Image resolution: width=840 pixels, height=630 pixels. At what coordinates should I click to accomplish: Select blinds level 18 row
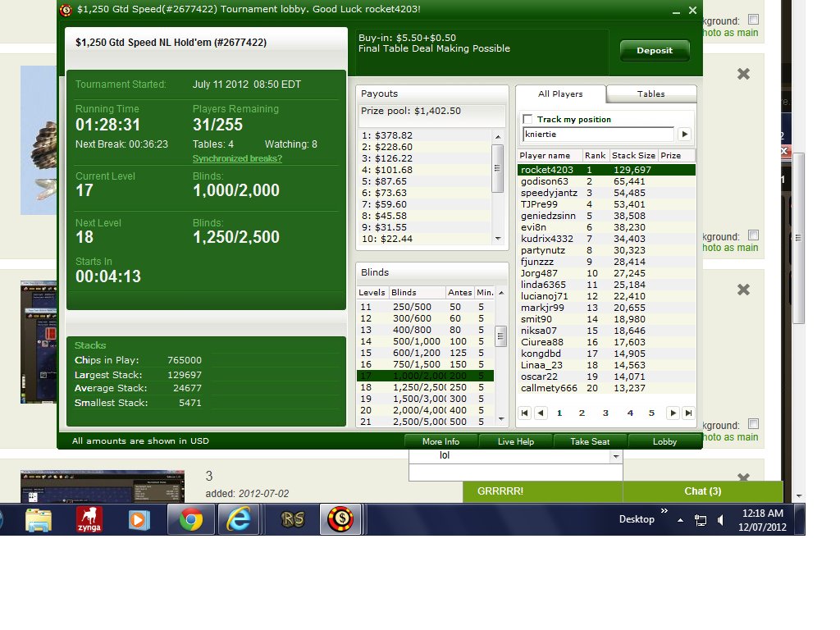click(x=426, y=387)
